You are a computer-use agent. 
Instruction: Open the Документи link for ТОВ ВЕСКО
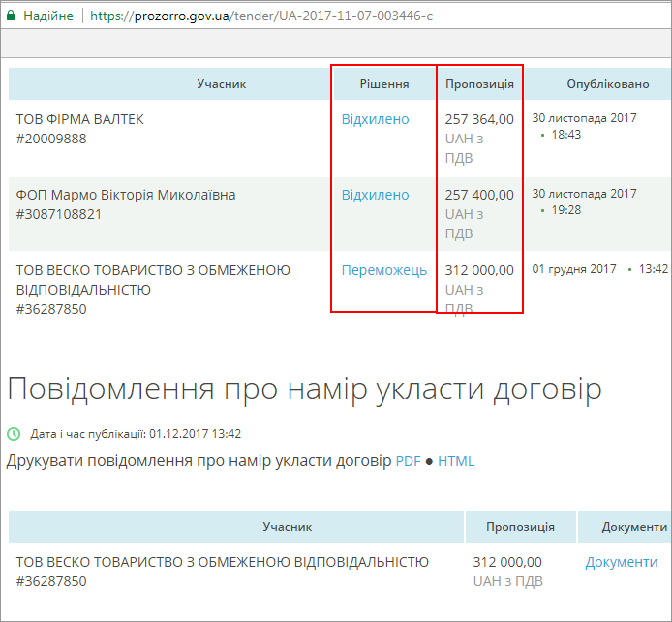click(x=621, y=562)
